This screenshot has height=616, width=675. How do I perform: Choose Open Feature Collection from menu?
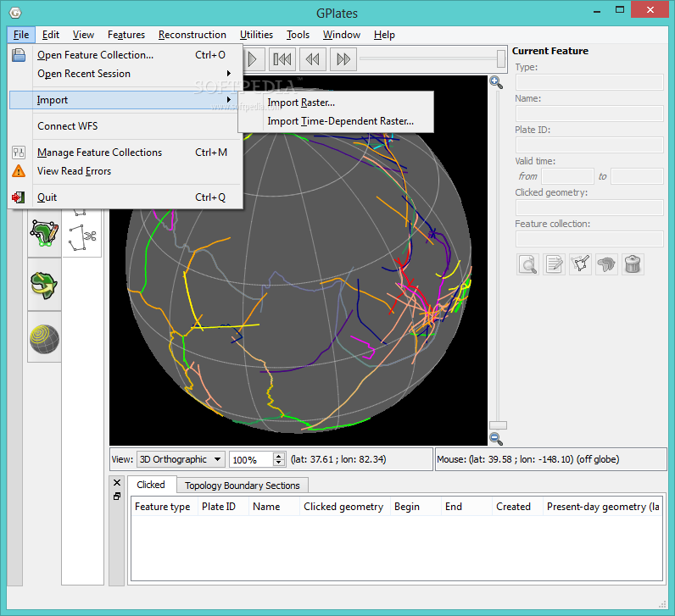click(125, 55)
